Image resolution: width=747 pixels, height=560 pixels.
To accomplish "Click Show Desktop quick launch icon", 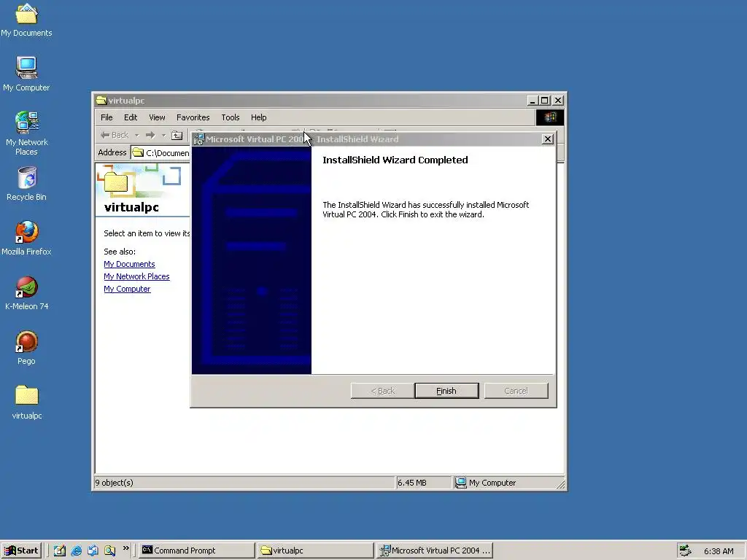I will click(x=60, y=551).
